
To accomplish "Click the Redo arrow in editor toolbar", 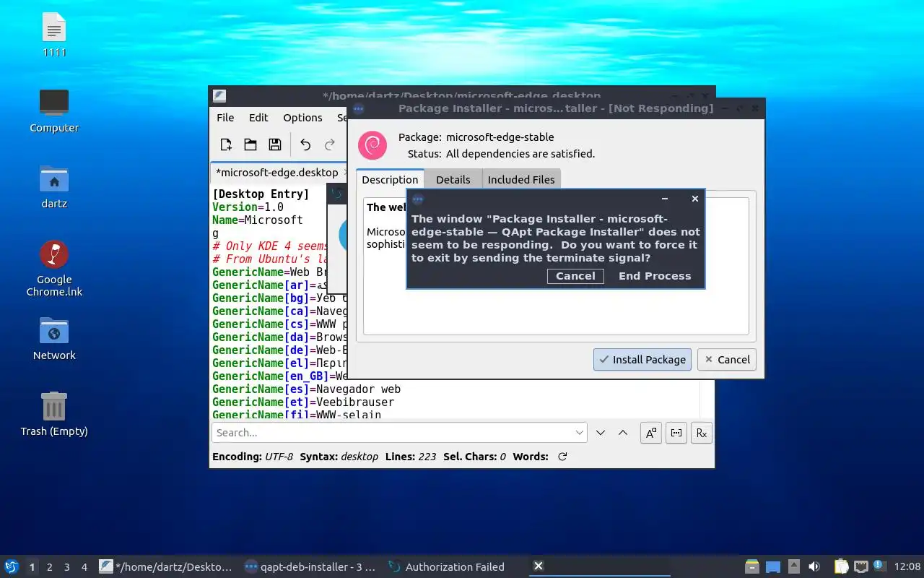I will [x=330, y=144].
